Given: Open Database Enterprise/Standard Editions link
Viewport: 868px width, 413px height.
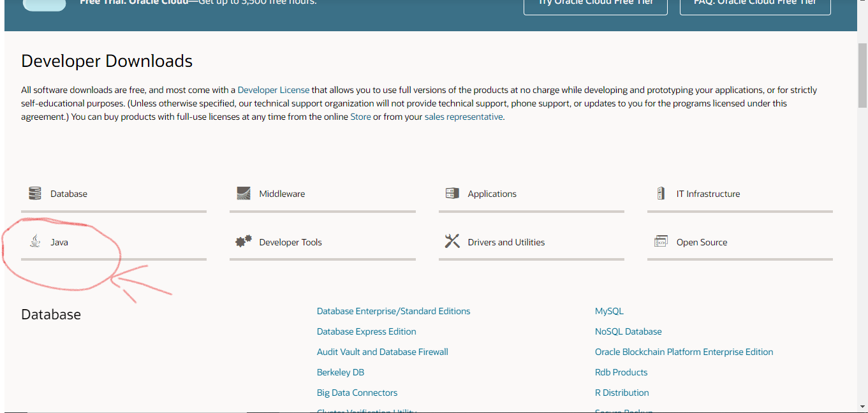Looking at the screenshot, I should tap(394, 312).
